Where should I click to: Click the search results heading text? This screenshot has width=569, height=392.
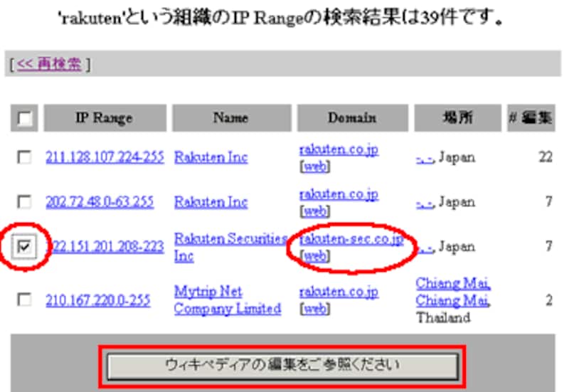282,17
